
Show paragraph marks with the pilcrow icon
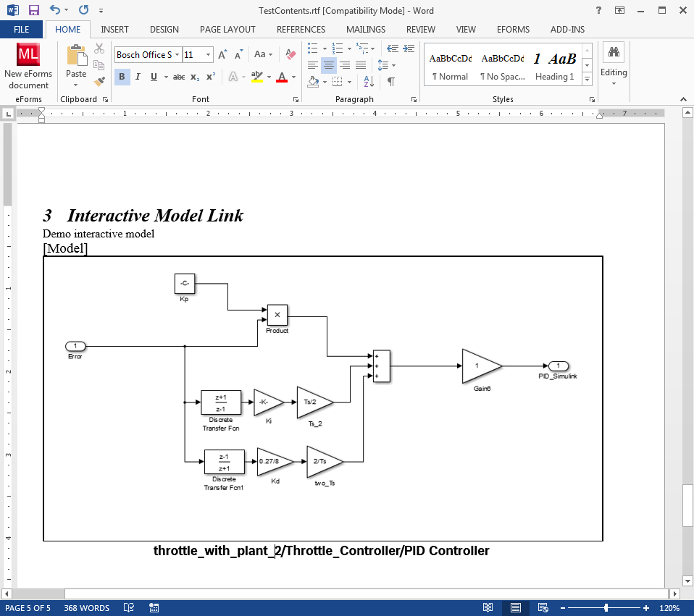point(390,82)
